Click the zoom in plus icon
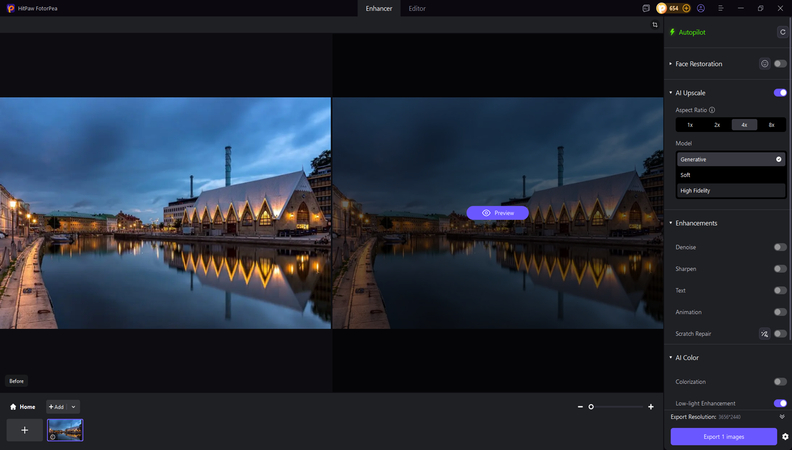 pos(651,407)
